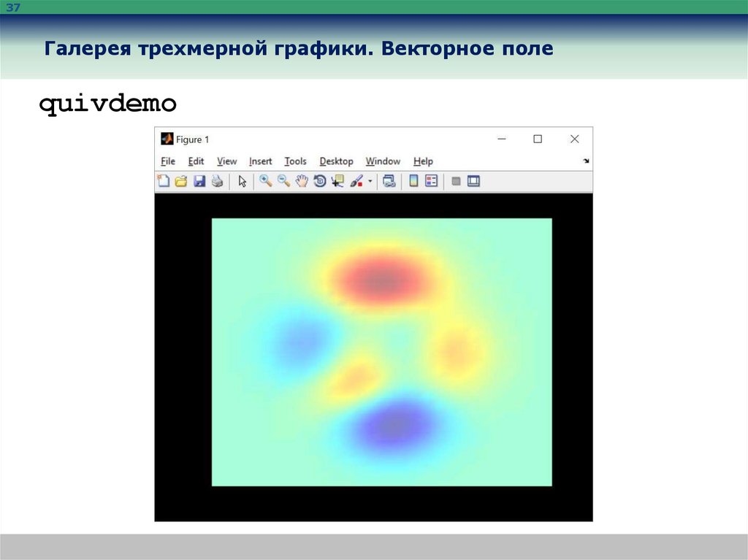748x560 pixels.
Task: Click Show Plot Tools and Dock icon
Action: (x=473, y=181)
